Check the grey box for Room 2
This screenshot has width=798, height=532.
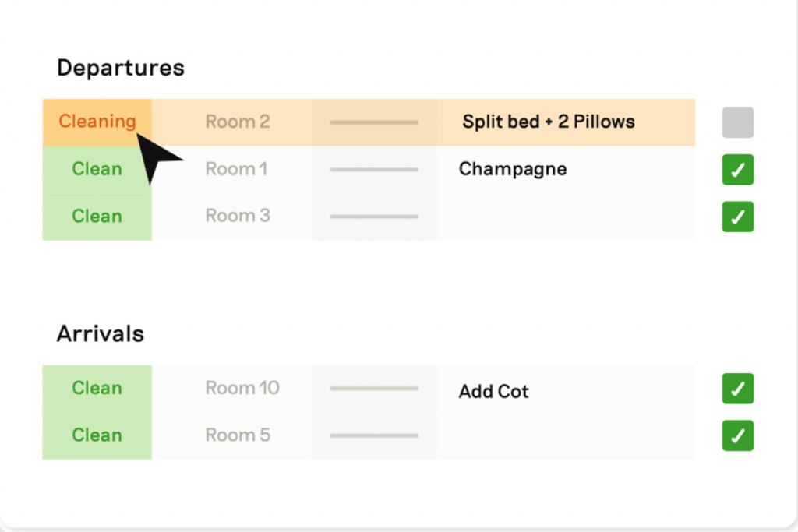(737, 122)
